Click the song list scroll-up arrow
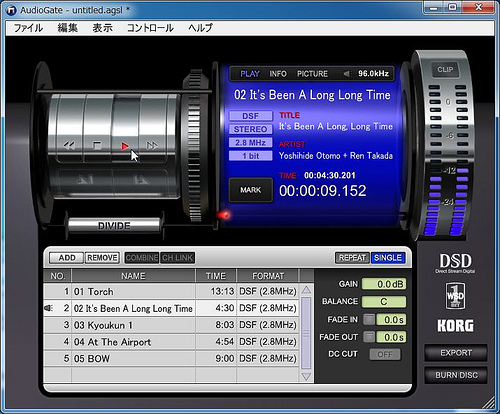Screen dimensions: 500x414 click(x=306, y=290)
